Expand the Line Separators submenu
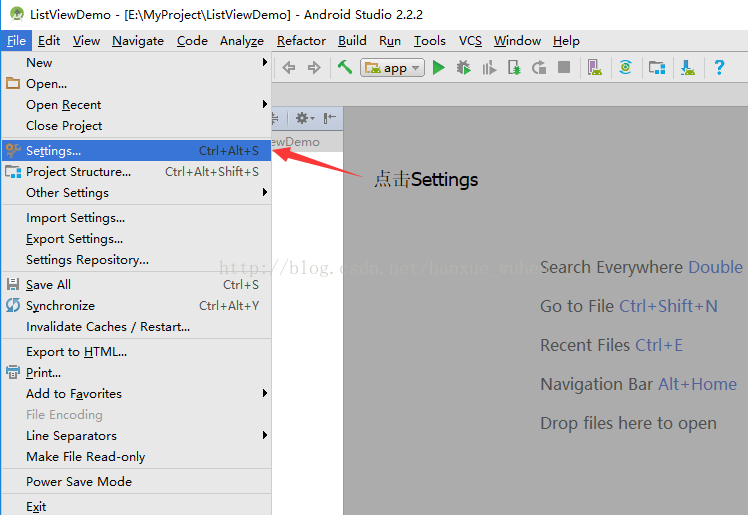The width and height of the screenshot is (748, 515). pyautogui.click(x=136, y=436)
